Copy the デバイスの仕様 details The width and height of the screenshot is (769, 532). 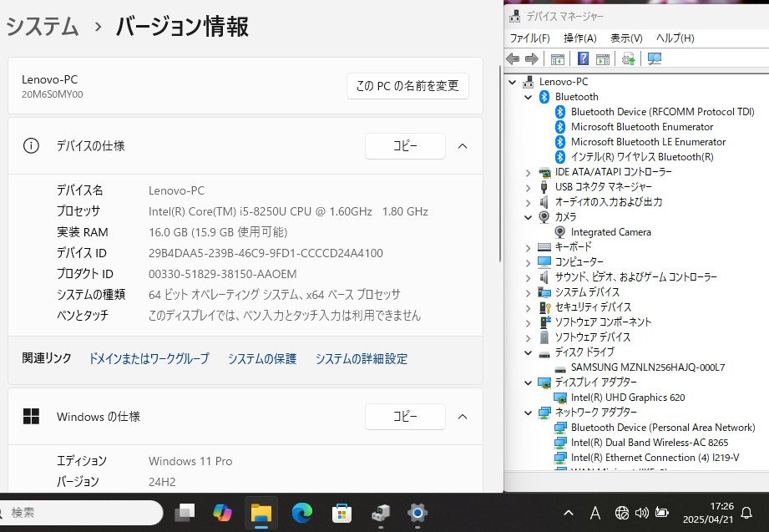coord(405,146)
